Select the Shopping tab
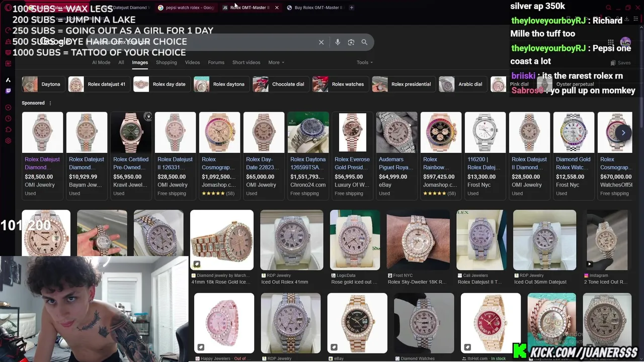 pos(167,62)
